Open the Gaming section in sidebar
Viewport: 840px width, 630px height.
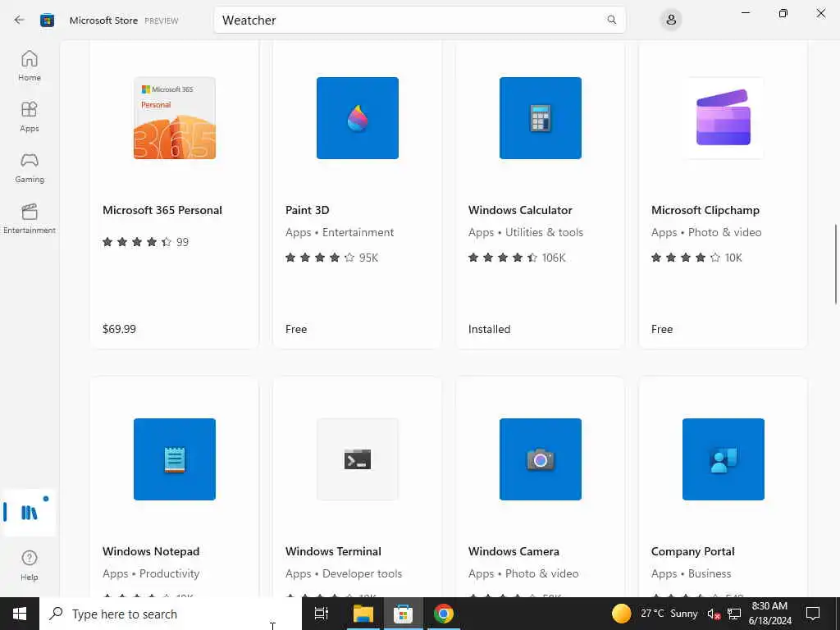[x=30, y=167]
